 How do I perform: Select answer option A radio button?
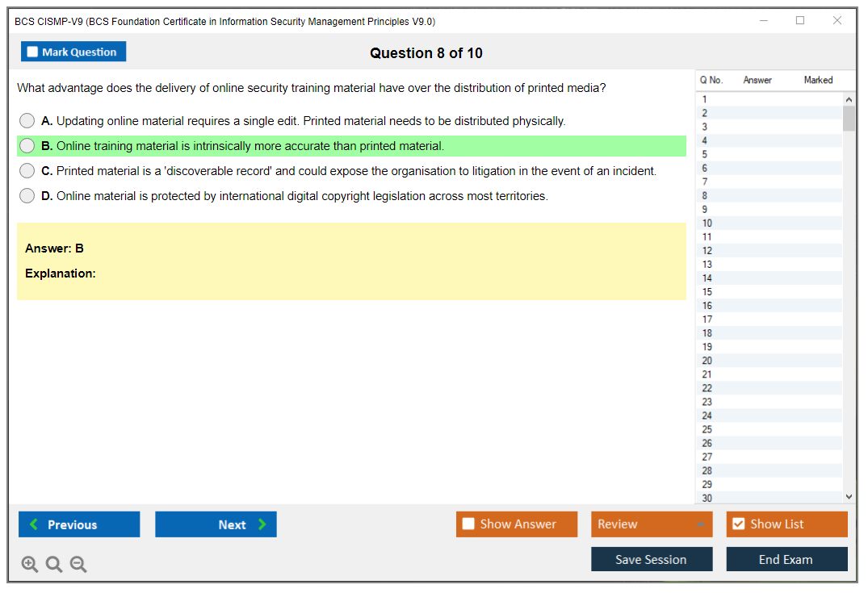pos(27,121)
